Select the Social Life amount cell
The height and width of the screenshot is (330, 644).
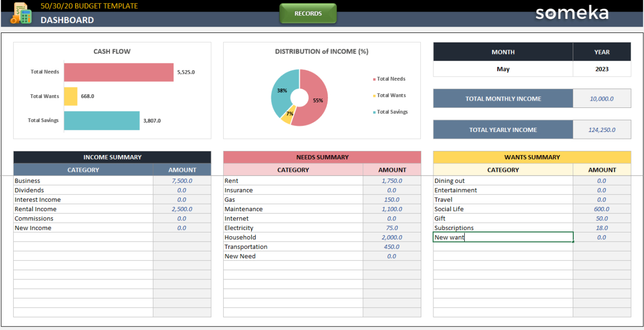602,209
